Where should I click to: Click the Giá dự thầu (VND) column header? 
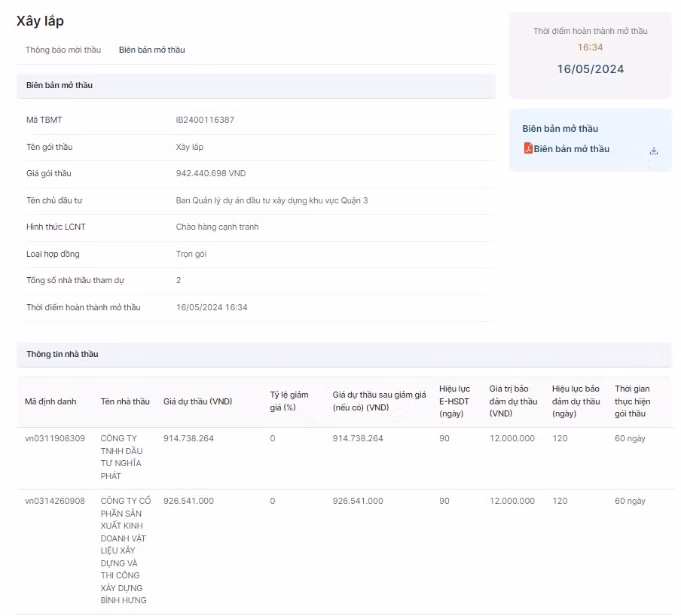(x=197, y=401)
